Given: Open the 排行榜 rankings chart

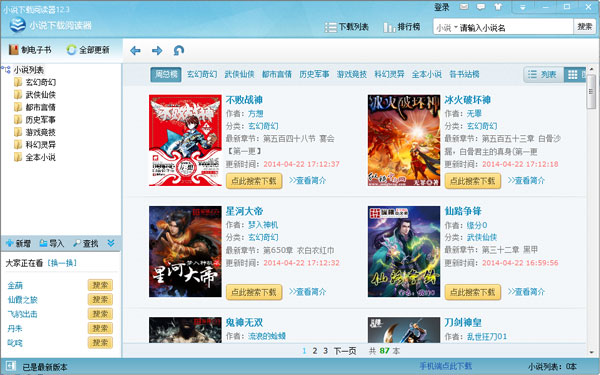Looking at the screenshot, I should 402,27.
